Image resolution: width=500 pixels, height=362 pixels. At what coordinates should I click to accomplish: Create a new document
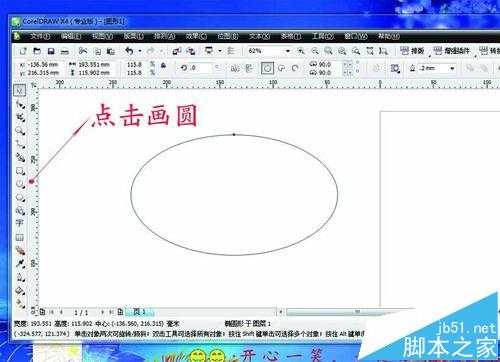click(x=23, y=51)
